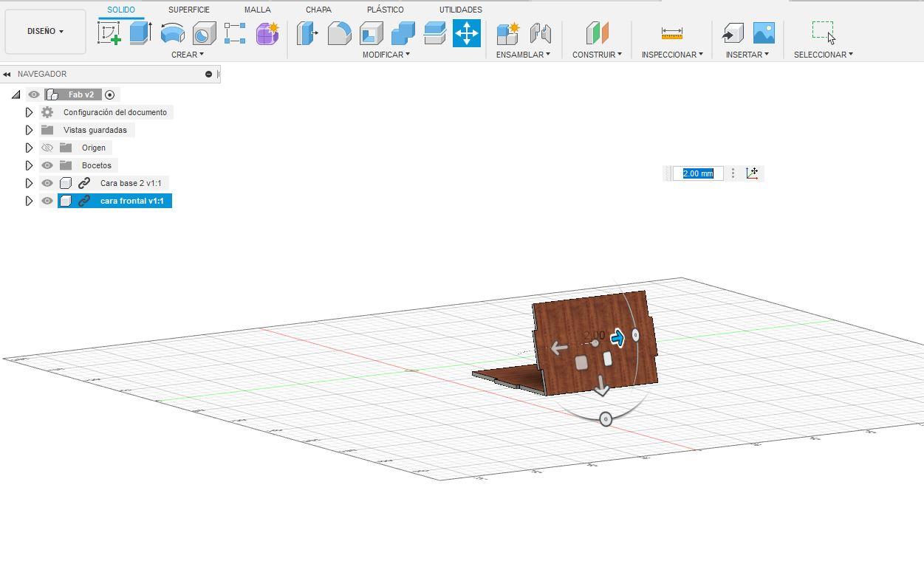Select the New Component tool

pyautogui.click(x=508, y=33)
